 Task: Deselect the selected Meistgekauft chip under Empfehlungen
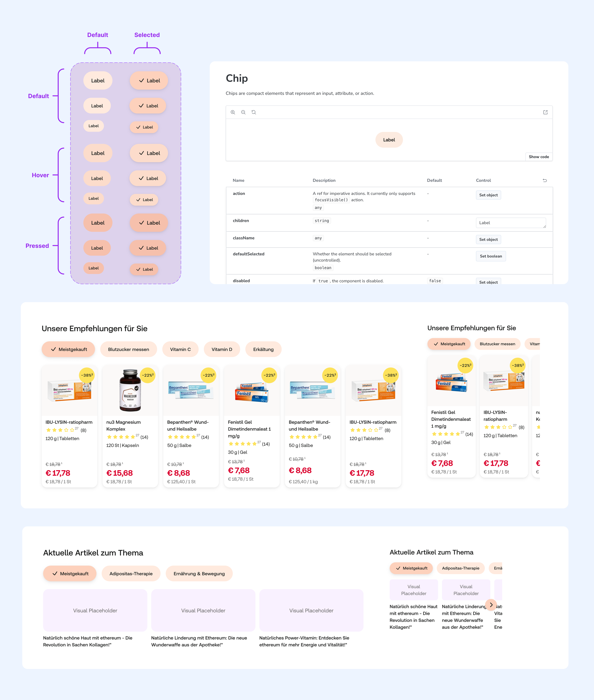pyautogui.click(x=68, y=349)
